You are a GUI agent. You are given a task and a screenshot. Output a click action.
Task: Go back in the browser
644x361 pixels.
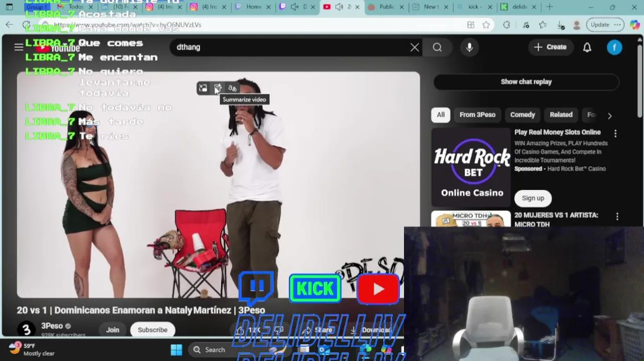[x=10, y=25]
